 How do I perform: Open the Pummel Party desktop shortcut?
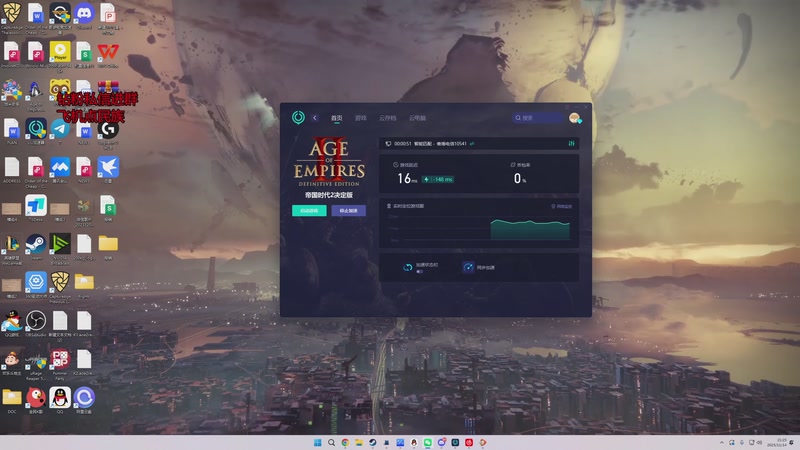pyautogui.click(x=60, y=359)
